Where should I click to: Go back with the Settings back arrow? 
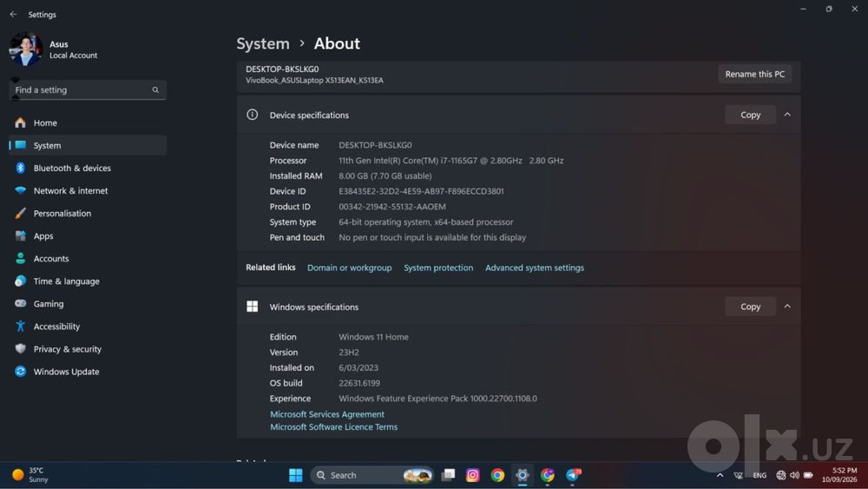click(x=13, y=15)
